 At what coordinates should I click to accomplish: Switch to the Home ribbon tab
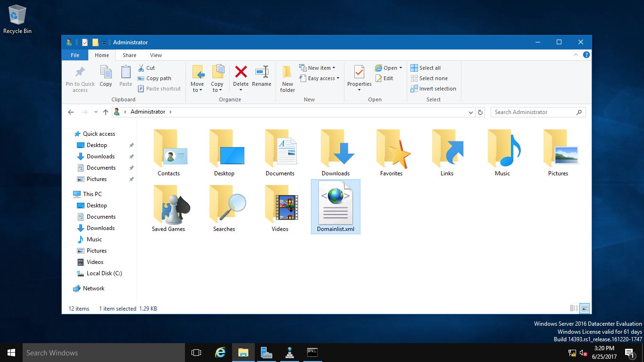coord(102,55)
